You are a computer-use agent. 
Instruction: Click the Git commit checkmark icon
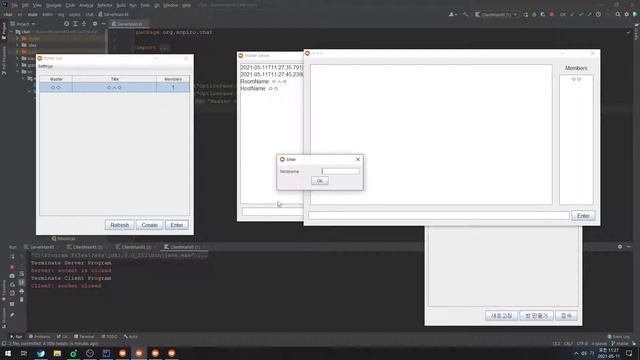point(581,14)
